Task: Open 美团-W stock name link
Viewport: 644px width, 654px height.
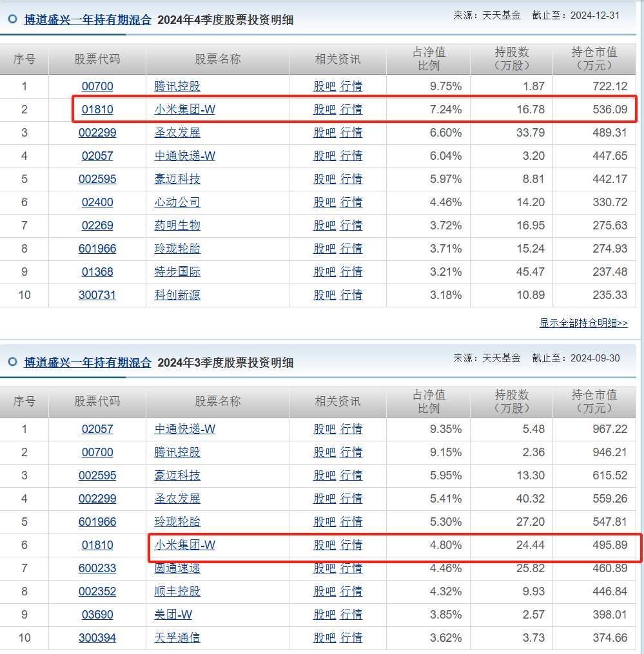Action: pos(173,615)
